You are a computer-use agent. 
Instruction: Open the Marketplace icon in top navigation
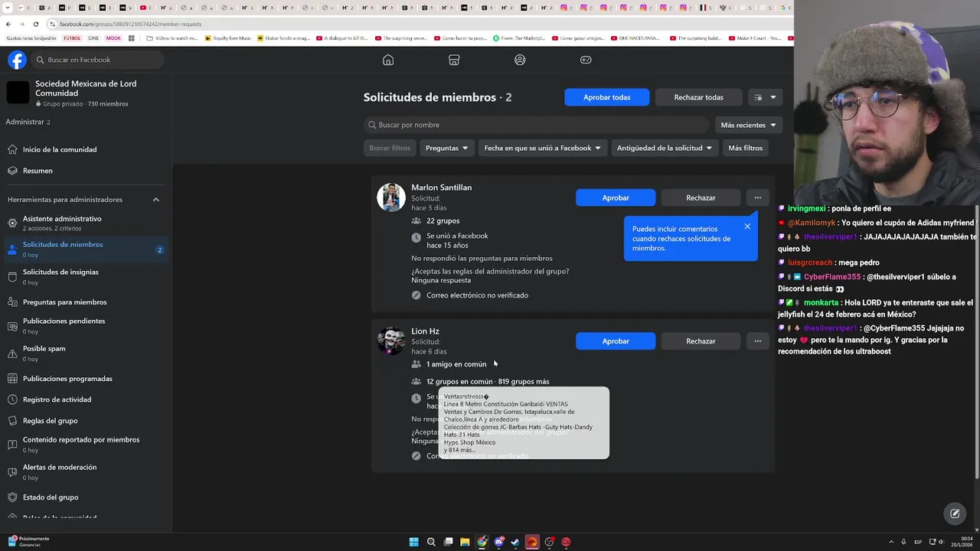pos(454,60)
